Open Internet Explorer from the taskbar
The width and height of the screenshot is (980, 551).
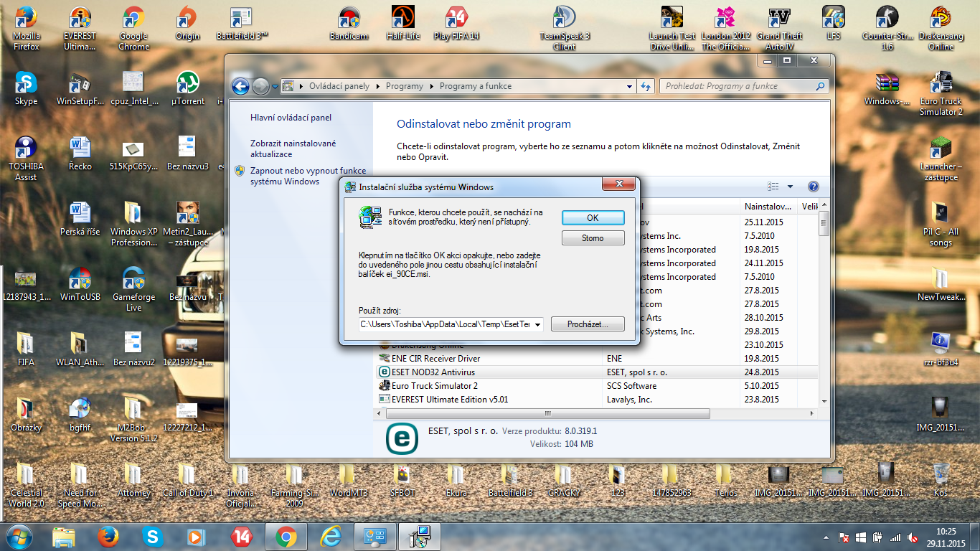(331, 536)
